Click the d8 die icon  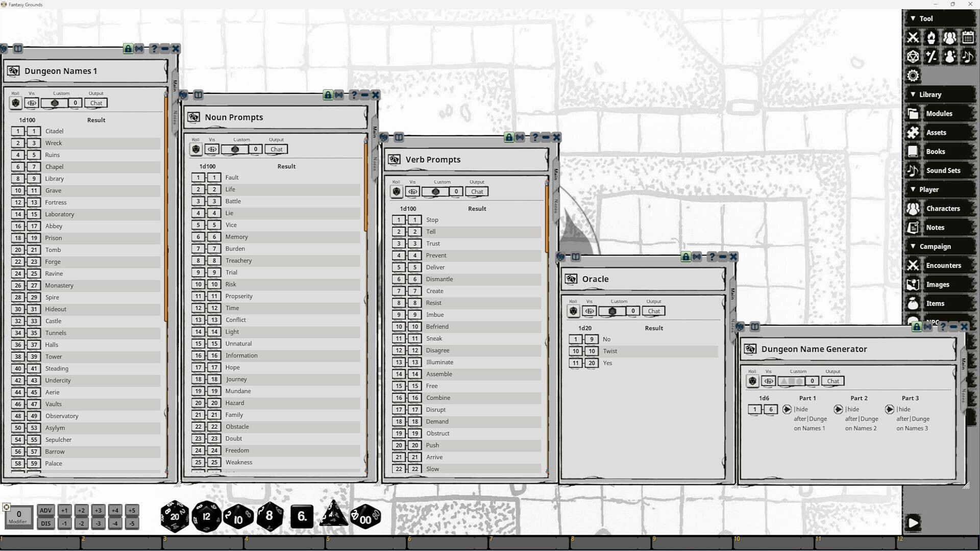[x=269, y=516]
